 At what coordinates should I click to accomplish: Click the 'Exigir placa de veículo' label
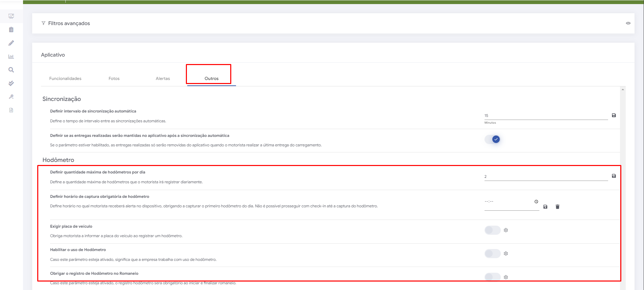pyautogui.click(x=71, y=226)
